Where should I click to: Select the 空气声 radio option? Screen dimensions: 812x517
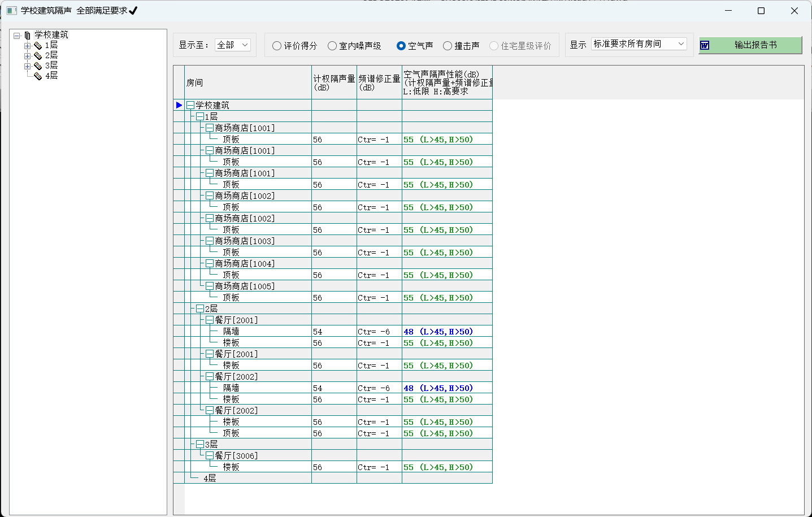(x=401, y=46)
